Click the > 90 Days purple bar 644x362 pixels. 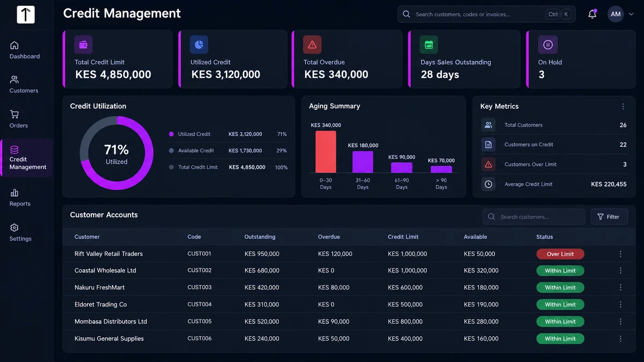pos(441,169)
